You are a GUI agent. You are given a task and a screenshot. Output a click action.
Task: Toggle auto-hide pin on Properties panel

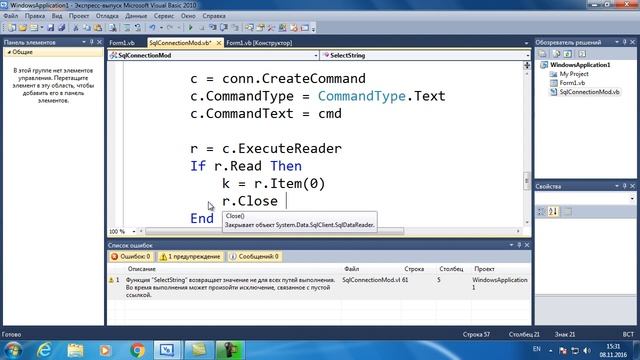(624, 186)
